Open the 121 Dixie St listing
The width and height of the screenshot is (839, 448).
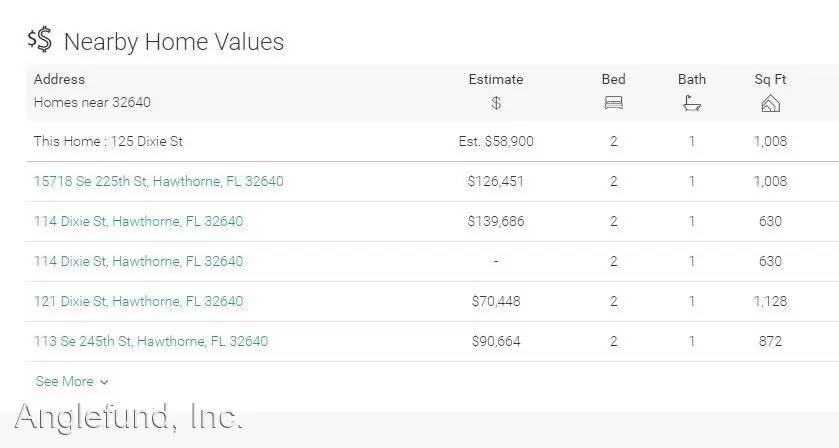pyautogui.click(x=138, y=301)
